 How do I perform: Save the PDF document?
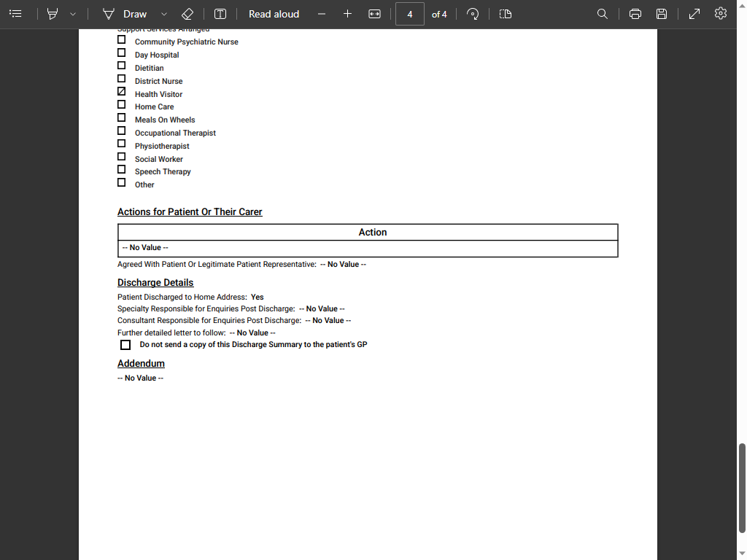(661, 14)
